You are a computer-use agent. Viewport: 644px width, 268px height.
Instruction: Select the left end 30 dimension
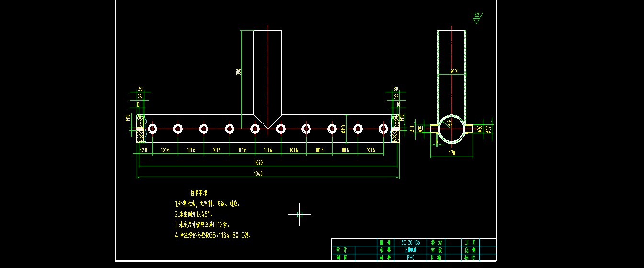tap(141, 89)
